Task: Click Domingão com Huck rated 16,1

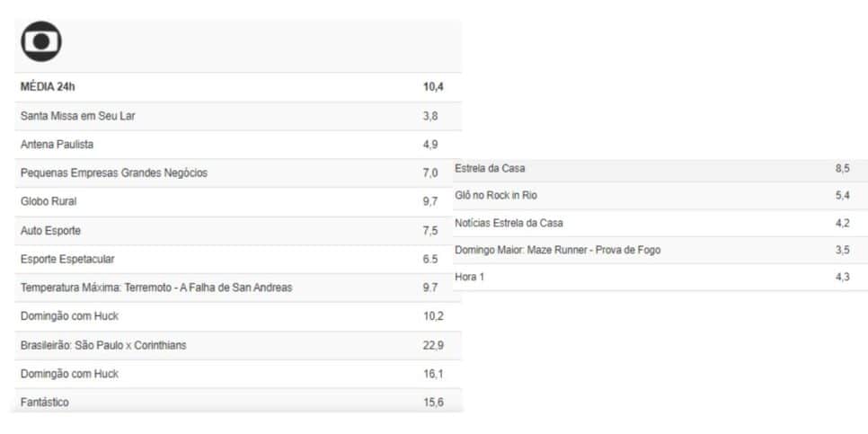Action: click(238, 374)
